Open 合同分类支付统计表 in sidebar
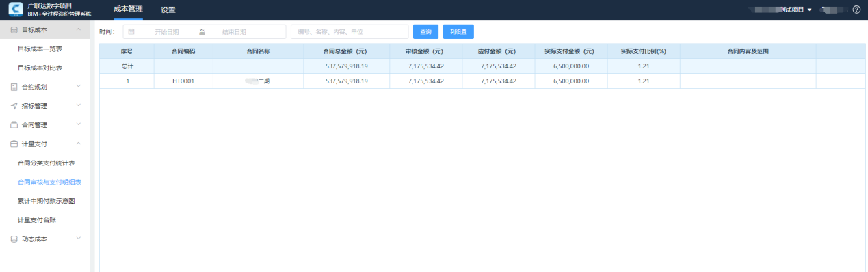The width and height of the screenshot is (868, 272). tap(47, 163)
